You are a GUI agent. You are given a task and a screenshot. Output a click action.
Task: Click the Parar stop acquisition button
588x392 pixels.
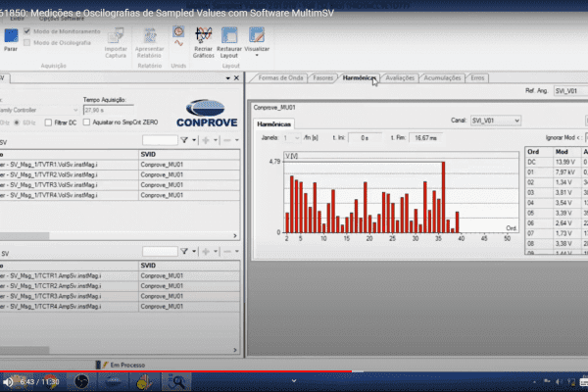click(11, 37)
